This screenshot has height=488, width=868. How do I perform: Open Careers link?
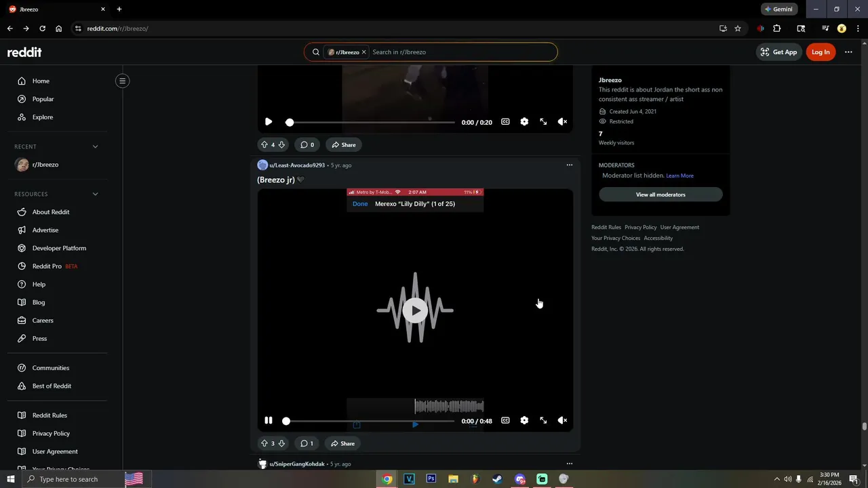43,321
